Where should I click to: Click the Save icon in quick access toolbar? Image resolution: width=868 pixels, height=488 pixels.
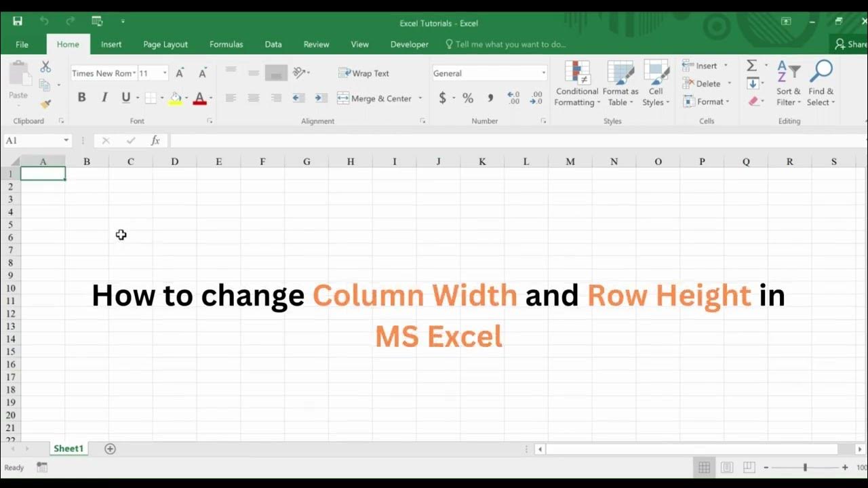click(x=17, y=21)
